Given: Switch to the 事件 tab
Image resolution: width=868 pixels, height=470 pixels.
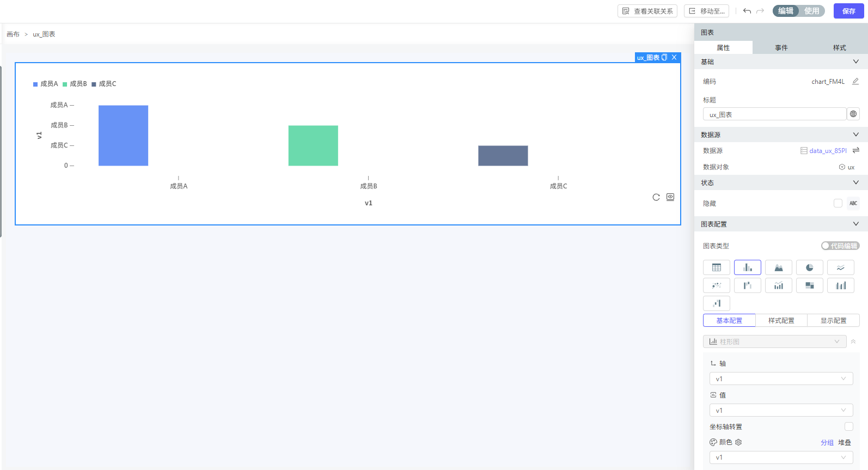Looking at the screenshot, I should pyautogui.click(x=781, y=48).
